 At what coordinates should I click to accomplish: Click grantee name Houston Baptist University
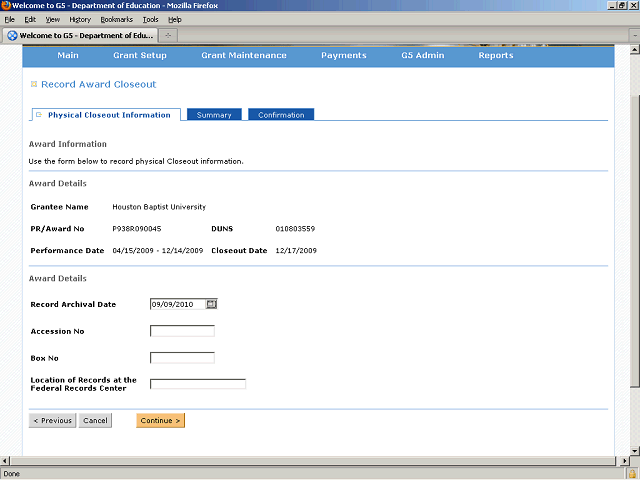point(159,207)
